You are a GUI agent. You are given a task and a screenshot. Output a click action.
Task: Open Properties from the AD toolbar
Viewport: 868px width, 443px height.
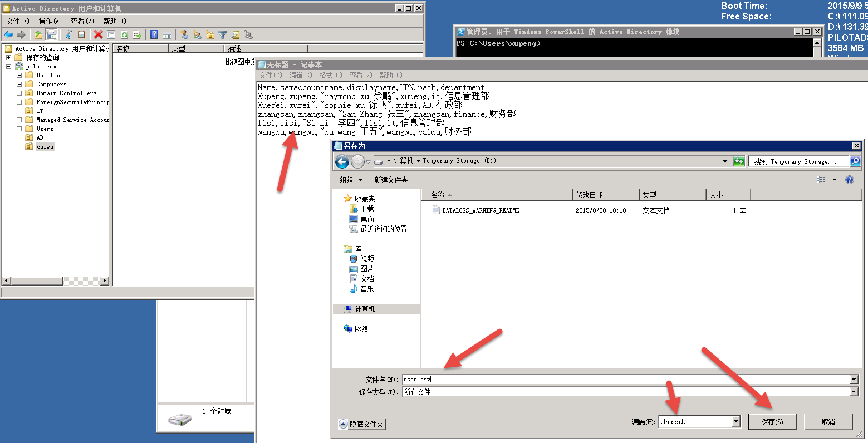click(111, 35)
